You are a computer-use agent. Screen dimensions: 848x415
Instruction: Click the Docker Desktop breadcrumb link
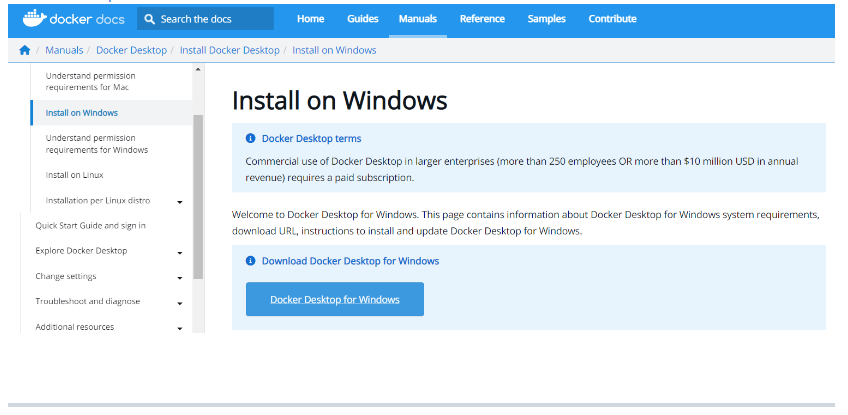tap(131, 50)
